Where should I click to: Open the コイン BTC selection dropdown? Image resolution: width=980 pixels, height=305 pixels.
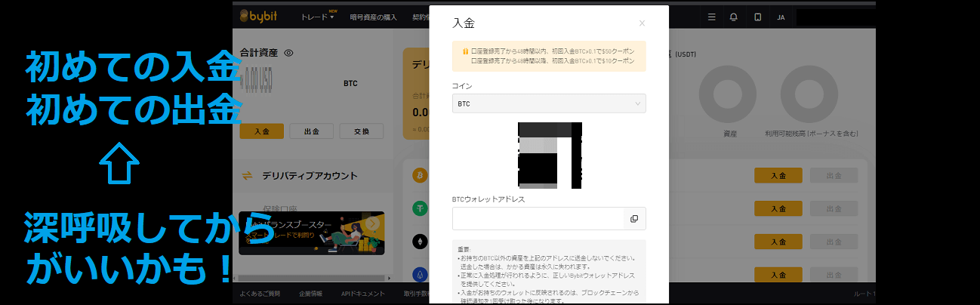[549, 103]
